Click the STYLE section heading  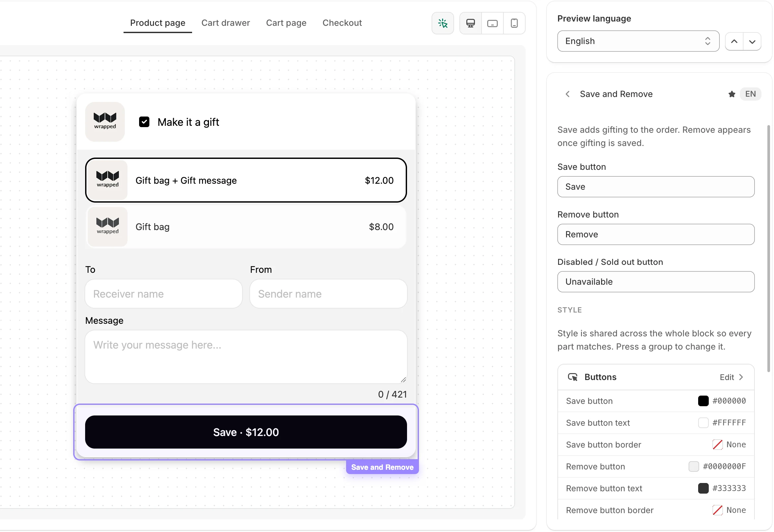pyautogui.click(x=570, y=310)
